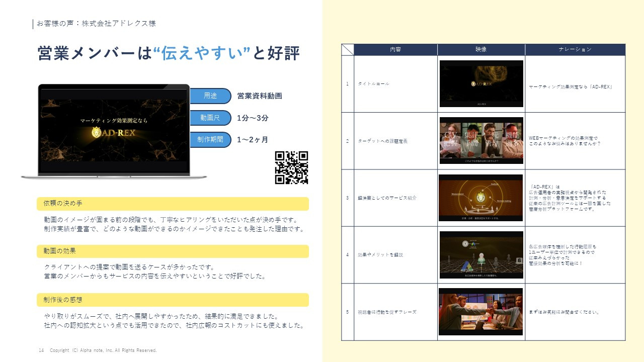Click the 解決策としてのサービス紹介 preview image
The width and height of the screenshot is (644, 362).
click(480, 198)
